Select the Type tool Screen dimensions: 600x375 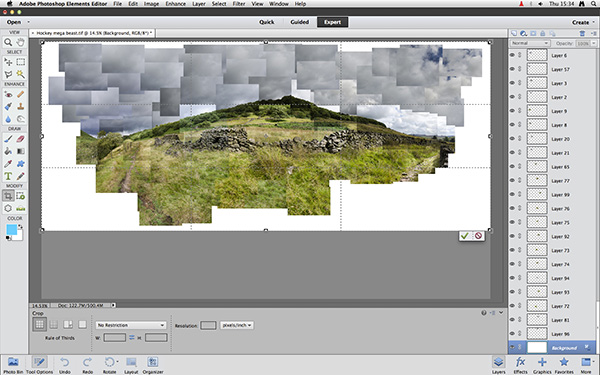(x=8, y=176)
